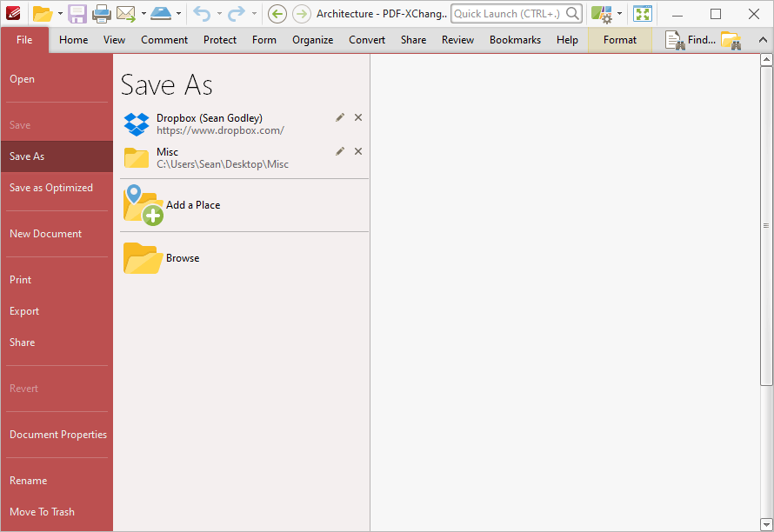The width and height of the screenshot is (774, 532).
Task: Click the Print icon in the toolbar
Action: pyautogui.click(x=102, y=14)
